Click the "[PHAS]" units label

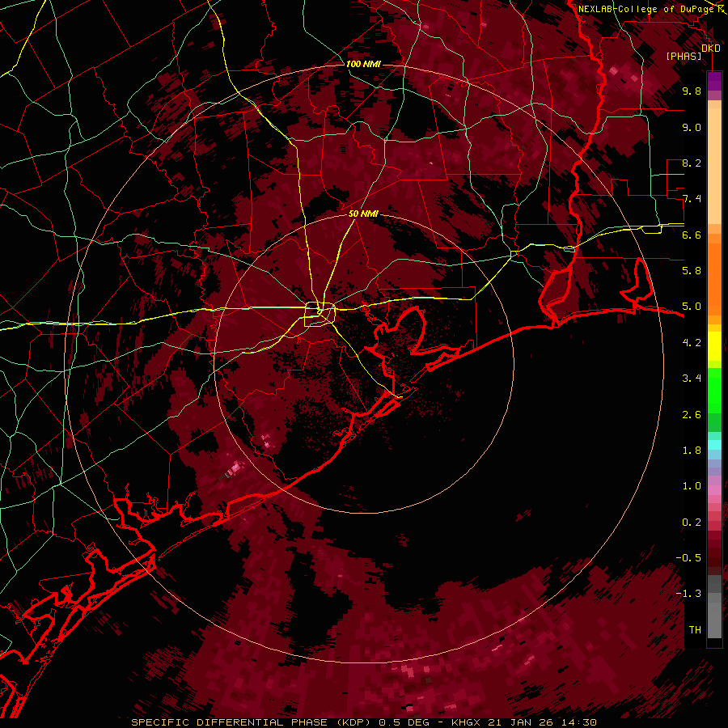click(x=684, y=56)
